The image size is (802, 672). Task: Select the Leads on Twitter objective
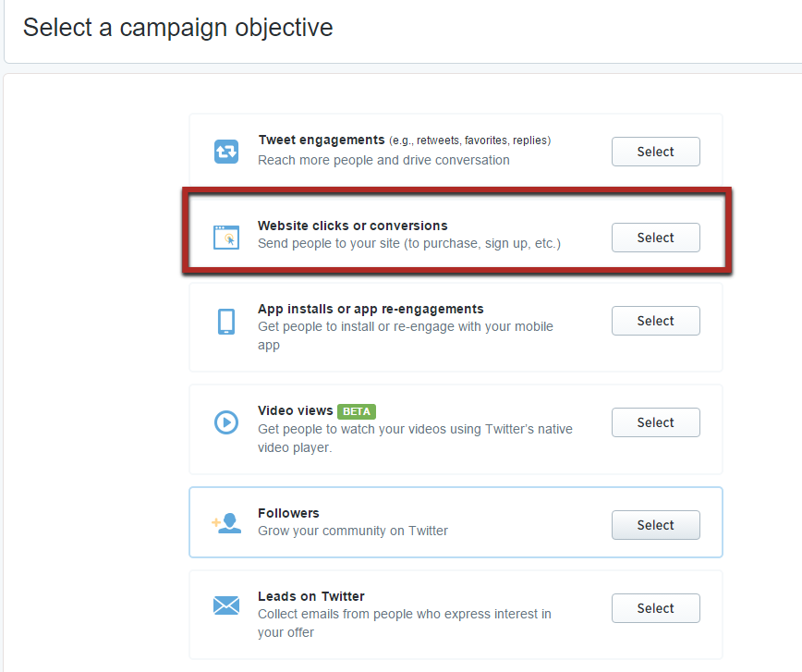(656, 608)
